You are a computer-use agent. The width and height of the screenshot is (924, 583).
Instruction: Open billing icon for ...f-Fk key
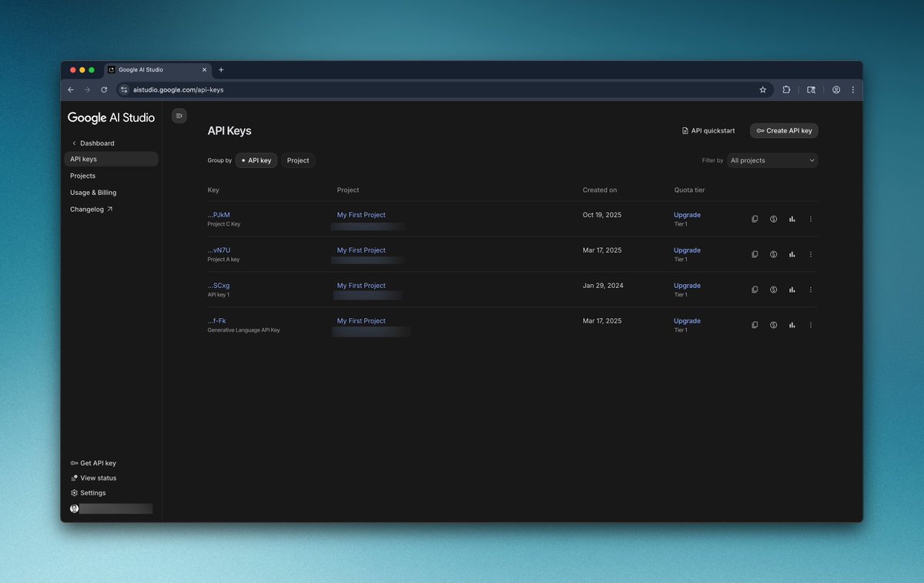(773, 325)
